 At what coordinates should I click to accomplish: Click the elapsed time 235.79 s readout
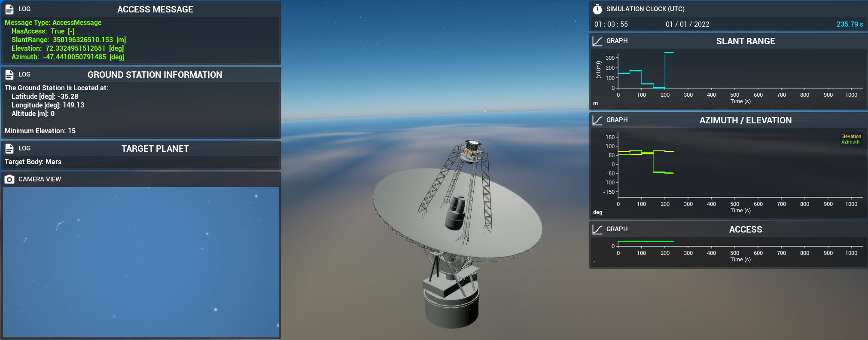[x=849, y=25]
